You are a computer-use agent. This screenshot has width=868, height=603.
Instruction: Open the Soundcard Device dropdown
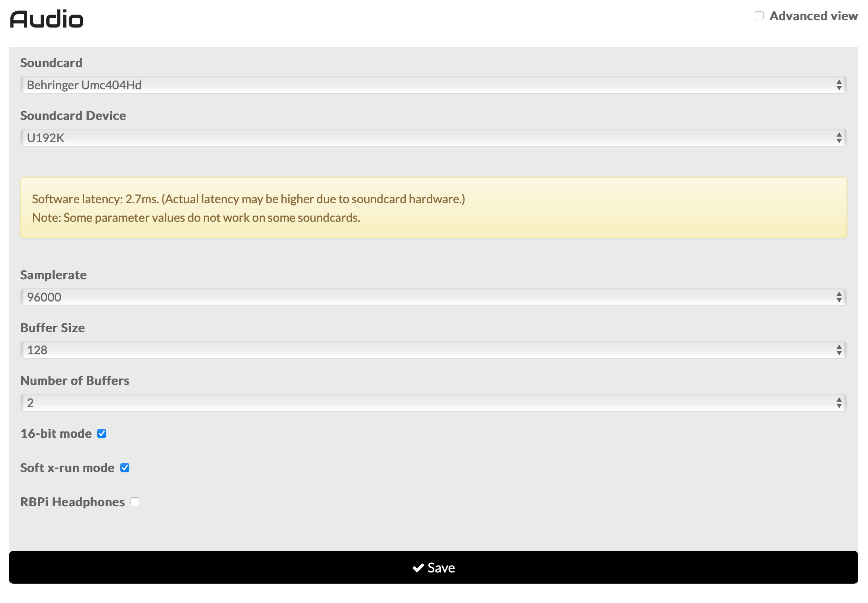click(x=433, y=138)
